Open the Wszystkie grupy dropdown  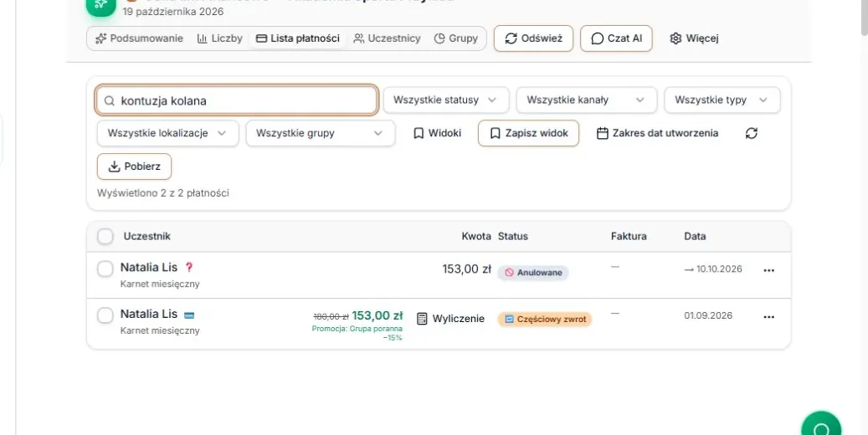click(321, 133)
